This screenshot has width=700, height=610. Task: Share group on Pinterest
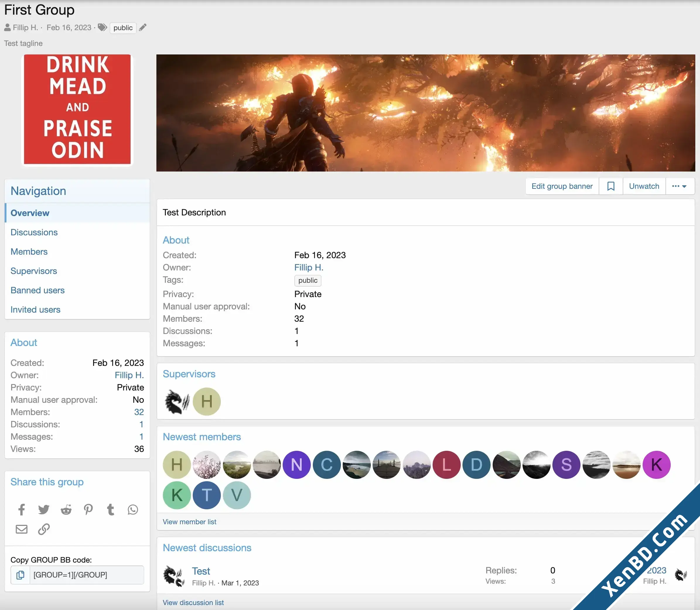(88, 510)
